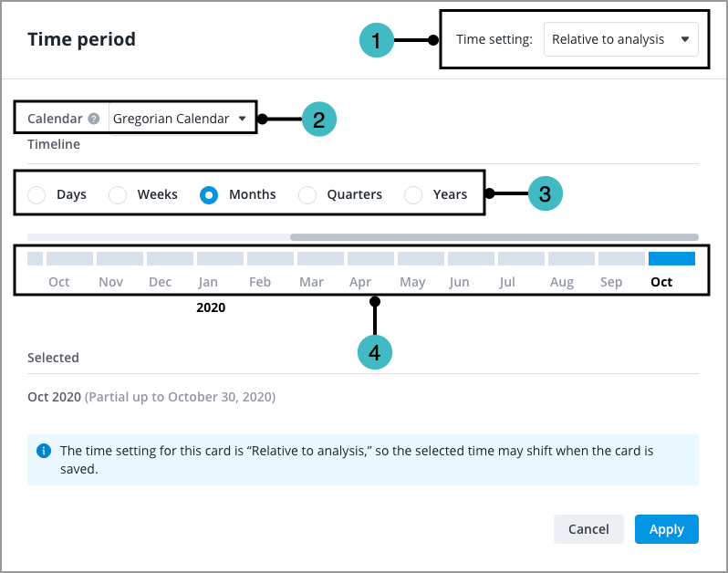Click the Jul month block
The height and width of the screenshot is (573, 728).
tap(521, 258)
